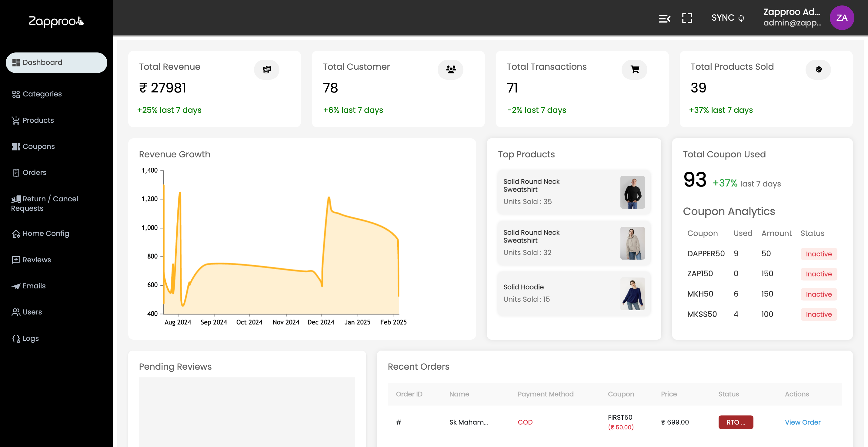Open the ZA user avatar menu
The width and height of the screenshot is (868, 447).
(841, 18)
